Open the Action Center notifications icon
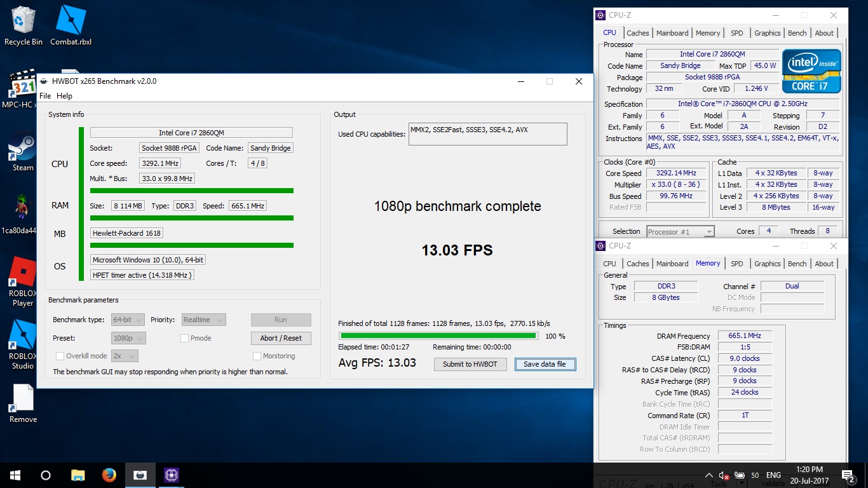 [848, 475]
